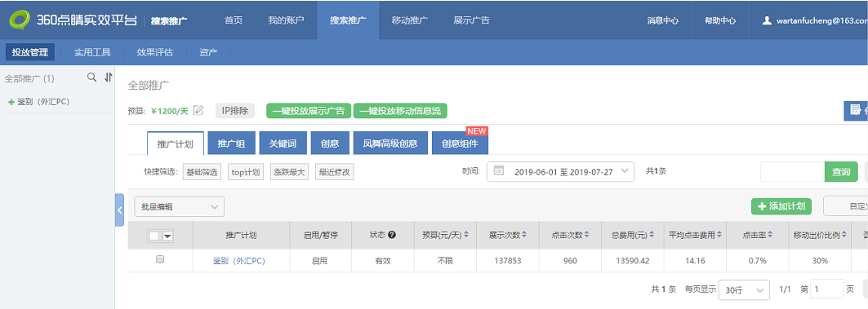Edit the budget with pencil icon
The width and height of the screenshot is (868, 309).
coord(198,110)
